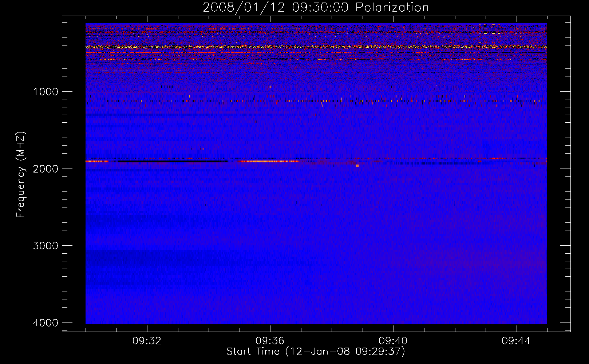Click the 'Frequency (MHZ)' axis label

coord(21,175)
